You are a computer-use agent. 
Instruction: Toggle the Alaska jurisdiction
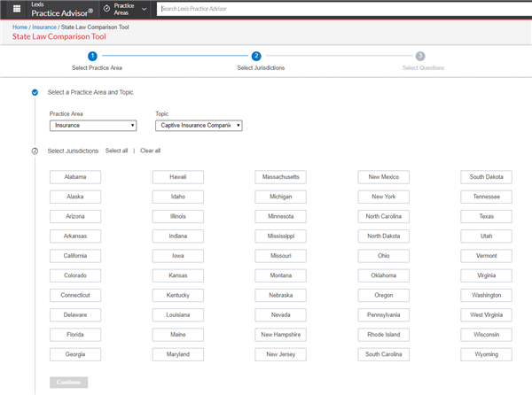[75, 197]
